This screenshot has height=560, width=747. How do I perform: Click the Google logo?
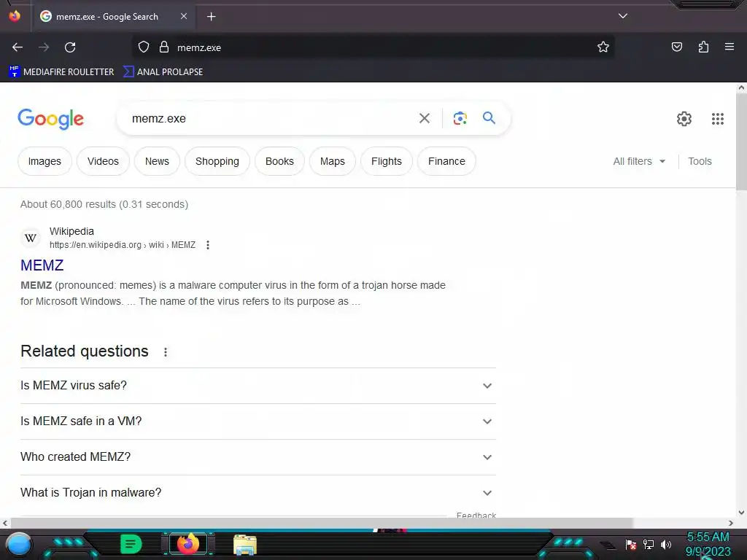point(50,119)
